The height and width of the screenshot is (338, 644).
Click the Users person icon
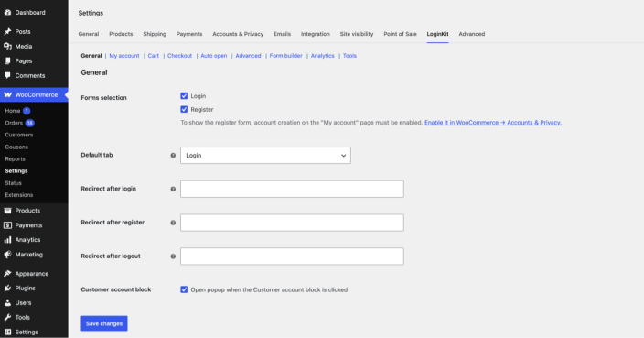click(8, 302)
